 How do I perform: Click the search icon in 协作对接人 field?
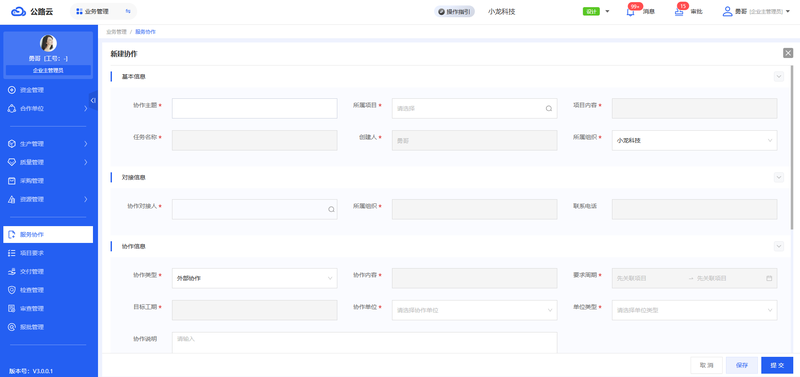[x=331, y=209]
